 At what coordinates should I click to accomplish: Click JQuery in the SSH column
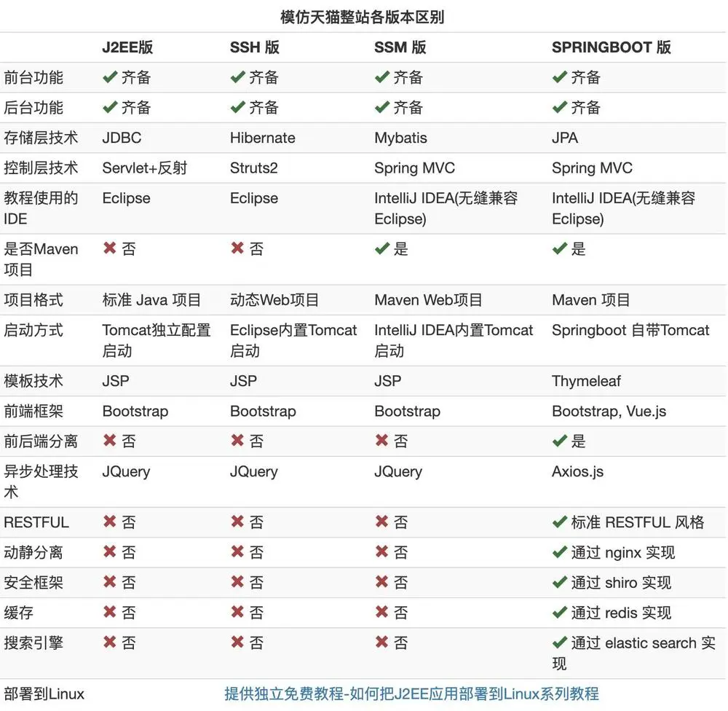[x=253, y=471]
